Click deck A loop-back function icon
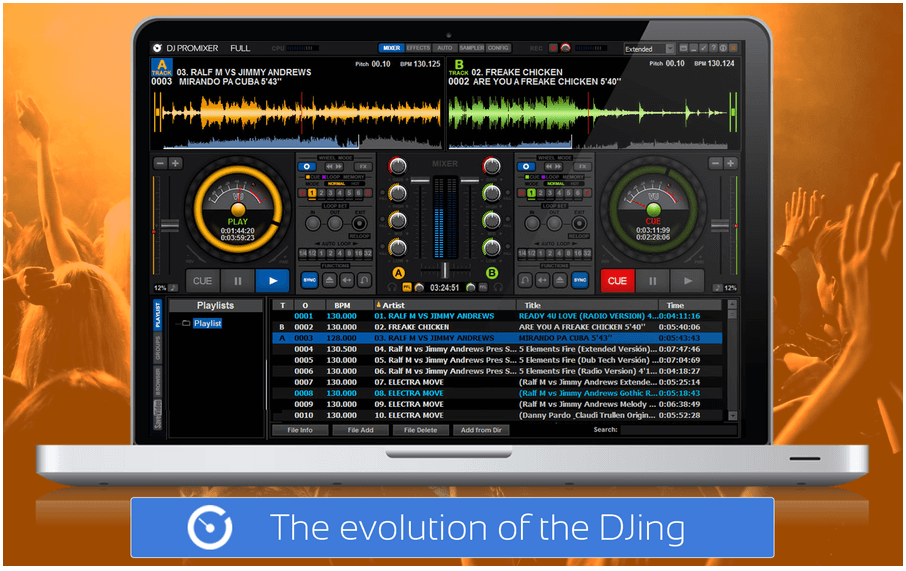 (365, 280)
